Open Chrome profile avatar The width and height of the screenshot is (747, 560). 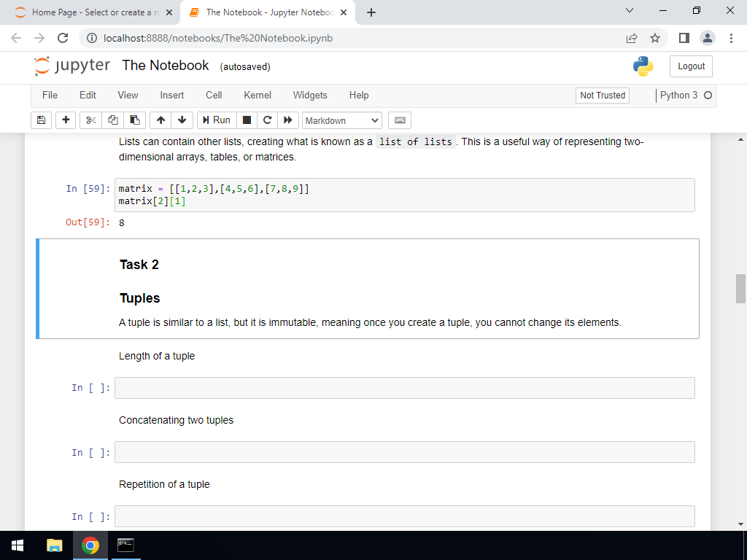[x=708, y=38]
